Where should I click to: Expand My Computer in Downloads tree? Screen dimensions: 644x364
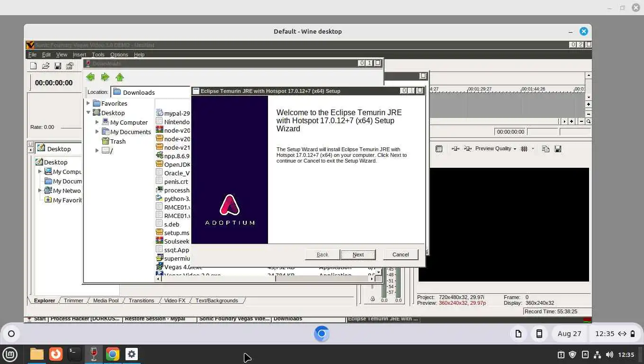(x=97, y=122)
